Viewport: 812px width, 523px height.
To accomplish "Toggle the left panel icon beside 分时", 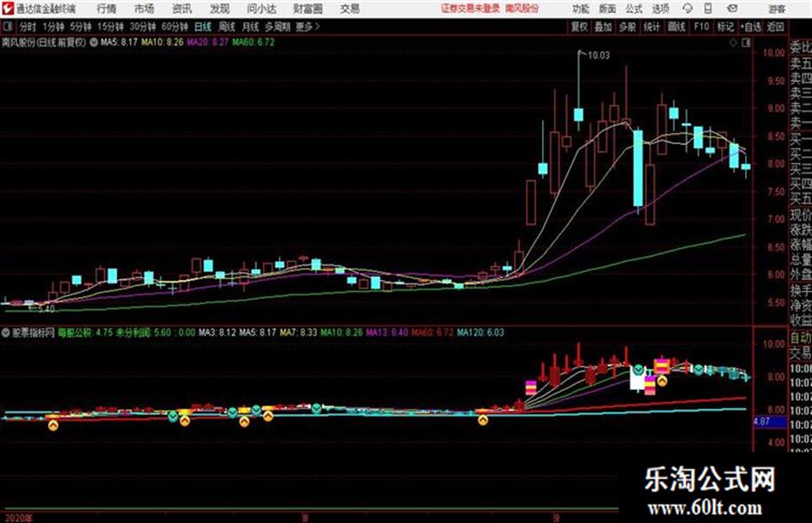I will pyautogui.click(x=8, y=26).
